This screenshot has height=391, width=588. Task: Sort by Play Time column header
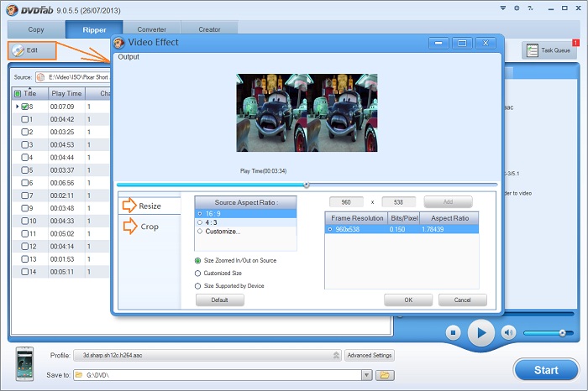coord(66,94)
